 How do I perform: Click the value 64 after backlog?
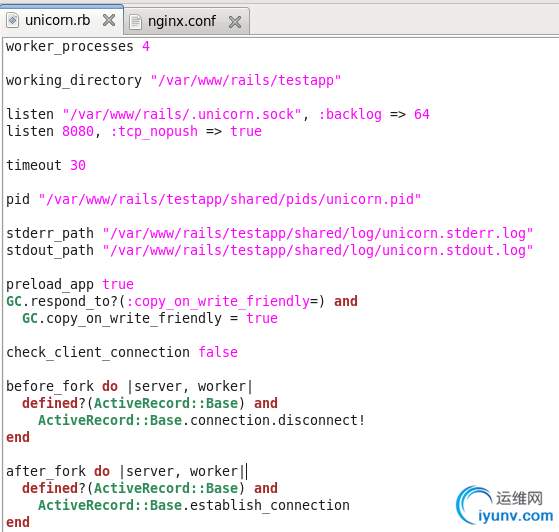(x=422, y=114)
